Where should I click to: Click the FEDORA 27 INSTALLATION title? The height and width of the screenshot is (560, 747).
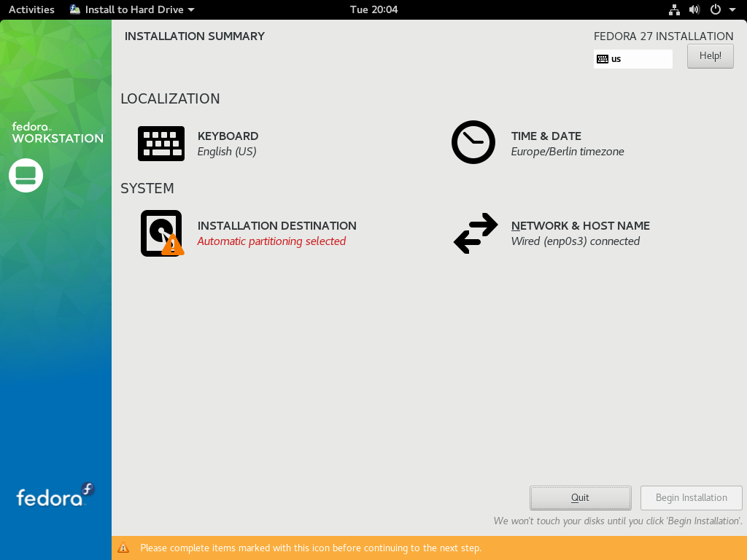663,36
